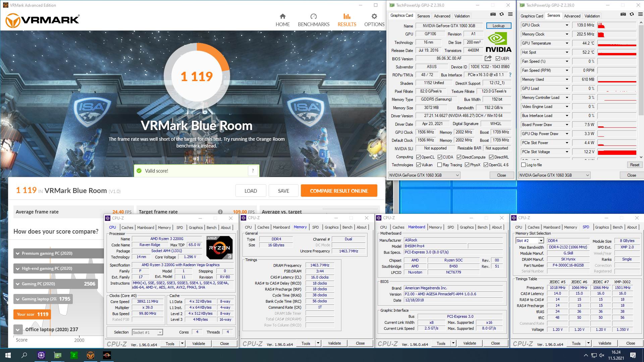
Task: Open Slot #2 memory slot dropdown
Action: tap(541, 241)
